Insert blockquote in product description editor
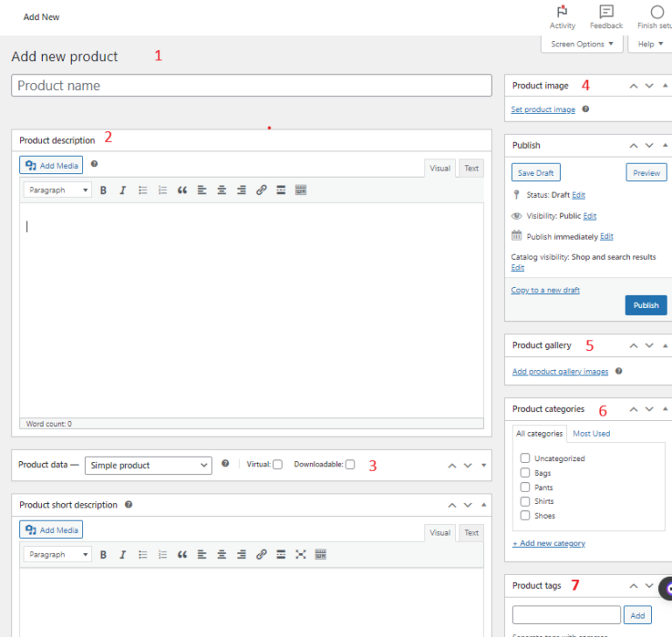 click(x=182, y=191)
